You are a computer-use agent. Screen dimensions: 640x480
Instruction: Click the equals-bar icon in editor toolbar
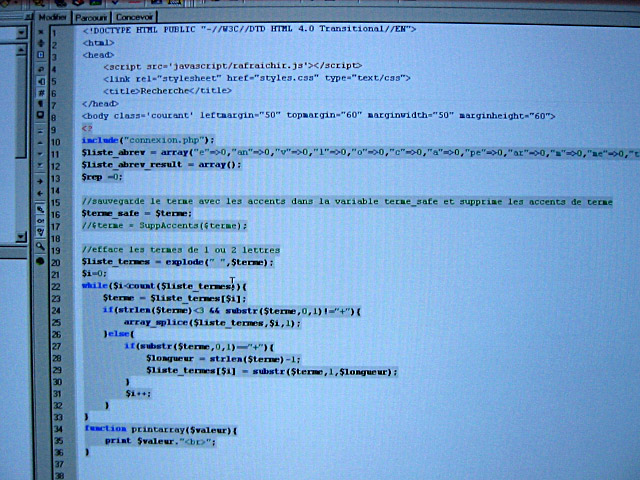(x=40, y=131)
